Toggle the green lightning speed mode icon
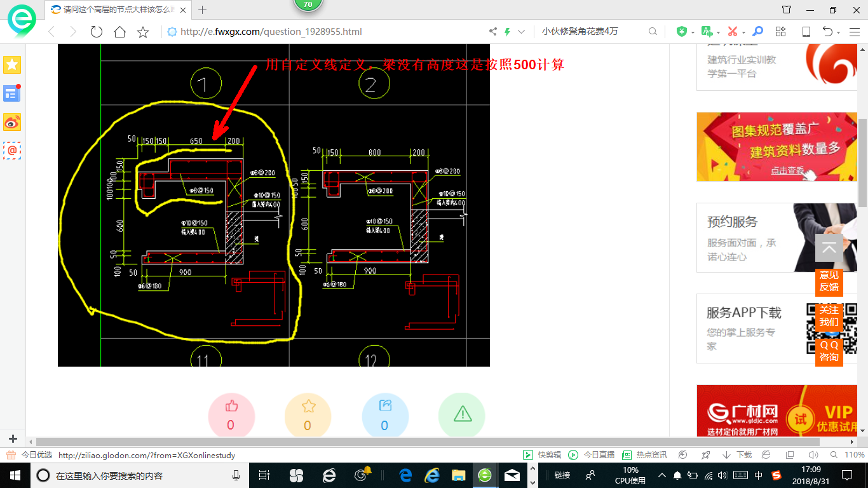This screenshot has width=868, height=488. [x=507, y=32]
